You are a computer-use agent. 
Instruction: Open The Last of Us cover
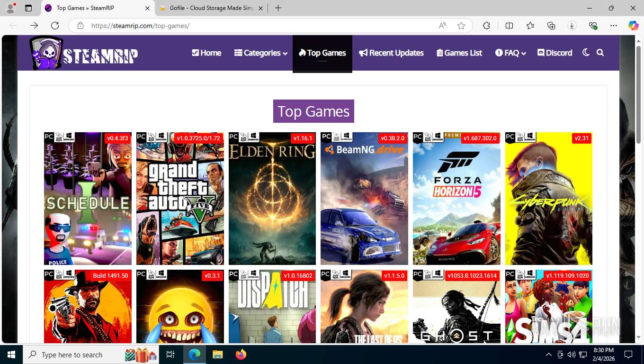[x=364, y=306]
